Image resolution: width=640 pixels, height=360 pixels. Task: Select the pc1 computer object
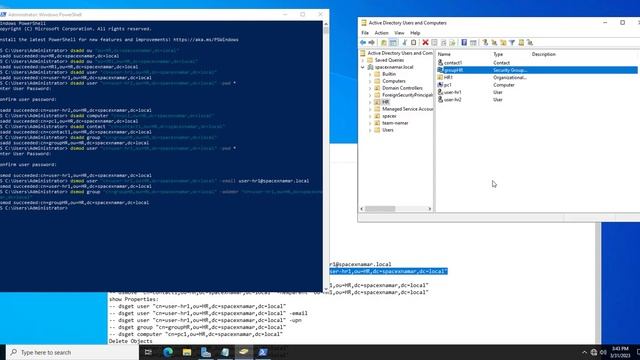click(x=447, y=85)
